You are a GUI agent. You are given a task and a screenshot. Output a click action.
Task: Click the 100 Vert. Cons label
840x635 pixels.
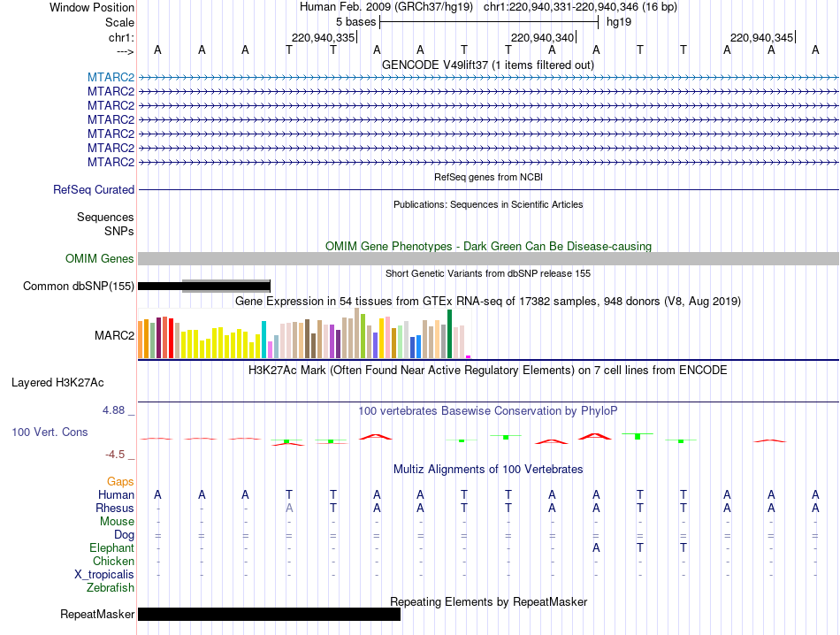[x=50, y=432]
